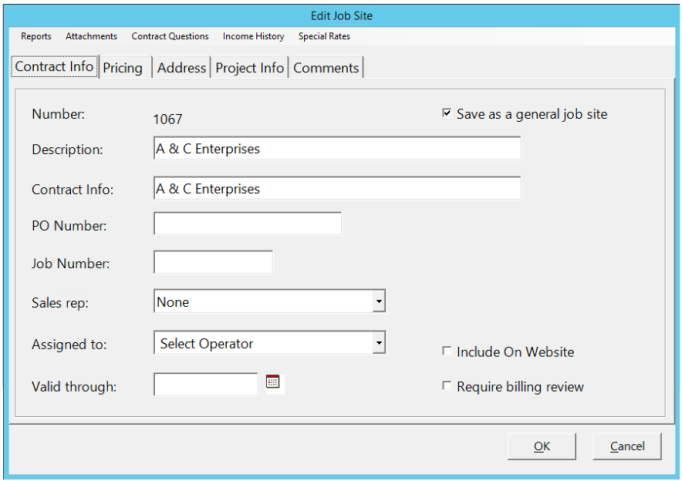Go to the Project Info tab
Screen dimensions: 682x481
click(x=250, y=68)
